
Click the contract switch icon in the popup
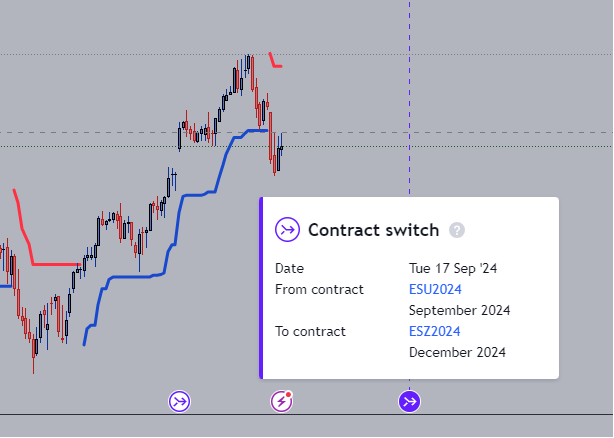287,230
